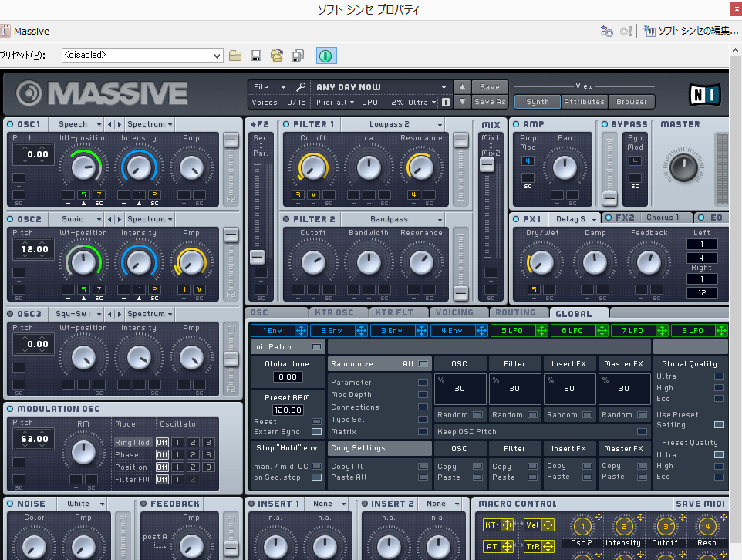The width and height of the screenshot is (742, 560).
Task: Select the 4 Env move handle icon
Action: (481, 330)
